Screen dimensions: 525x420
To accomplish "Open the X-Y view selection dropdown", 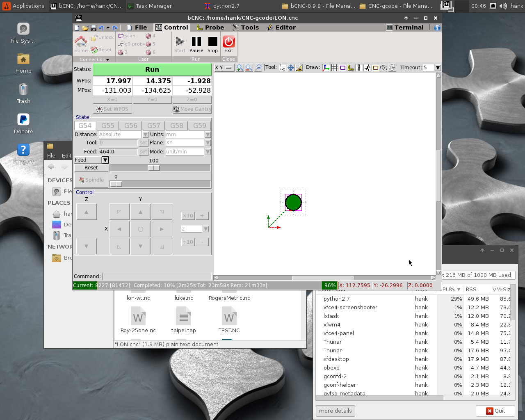I will coord(224,68).
